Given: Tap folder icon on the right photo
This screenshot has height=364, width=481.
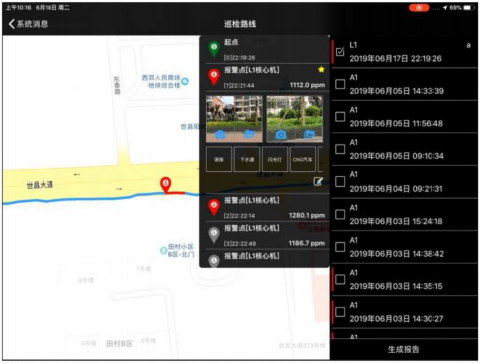Looking at the screenshot, I should [309, 134].
